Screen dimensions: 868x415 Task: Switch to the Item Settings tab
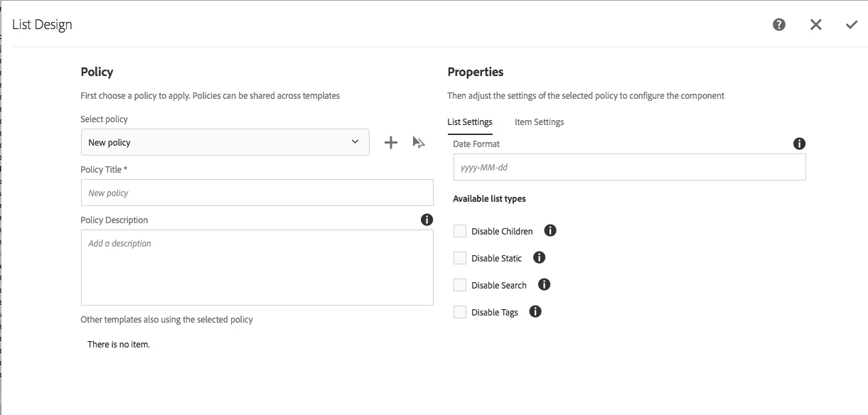[x=539, y=122]
